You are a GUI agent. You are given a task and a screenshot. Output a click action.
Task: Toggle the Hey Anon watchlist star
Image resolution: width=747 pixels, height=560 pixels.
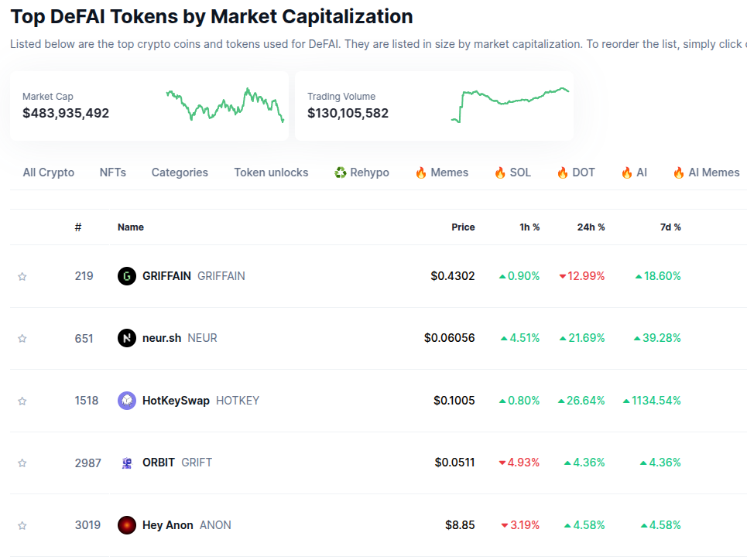[x=22, y=525]
